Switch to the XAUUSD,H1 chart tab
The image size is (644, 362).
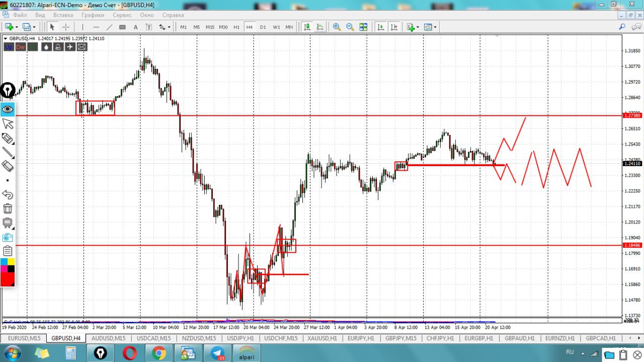tap(323, 338)
